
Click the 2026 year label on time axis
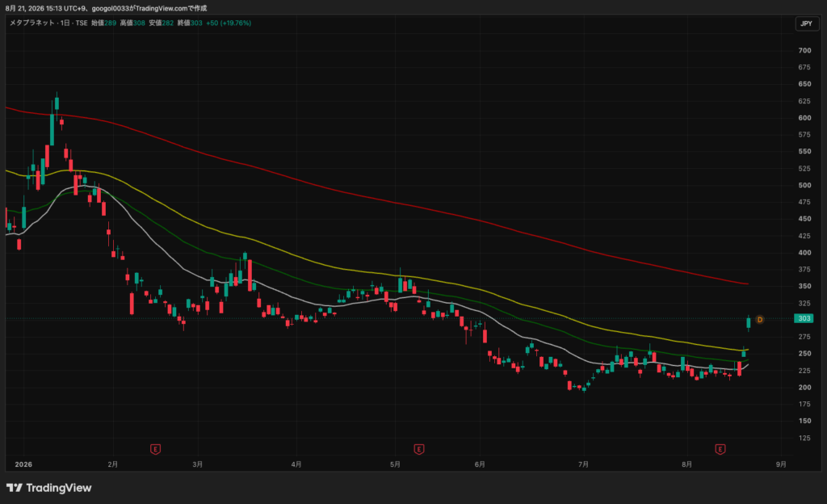coord(23,464)
